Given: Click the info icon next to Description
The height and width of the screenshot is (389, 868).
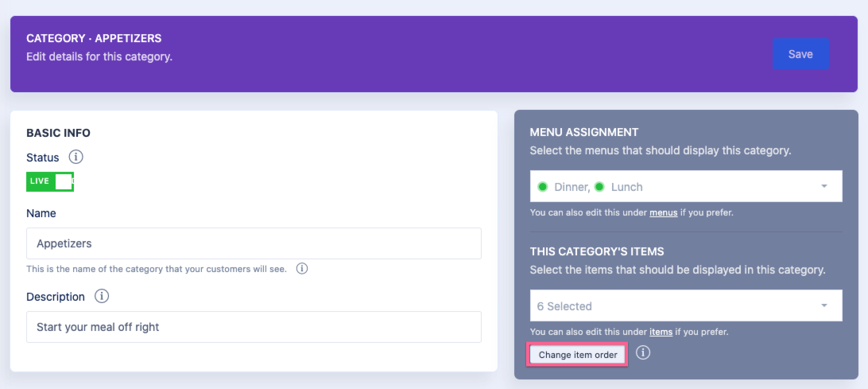Looking at the screenshot, I should coord(102,296).
